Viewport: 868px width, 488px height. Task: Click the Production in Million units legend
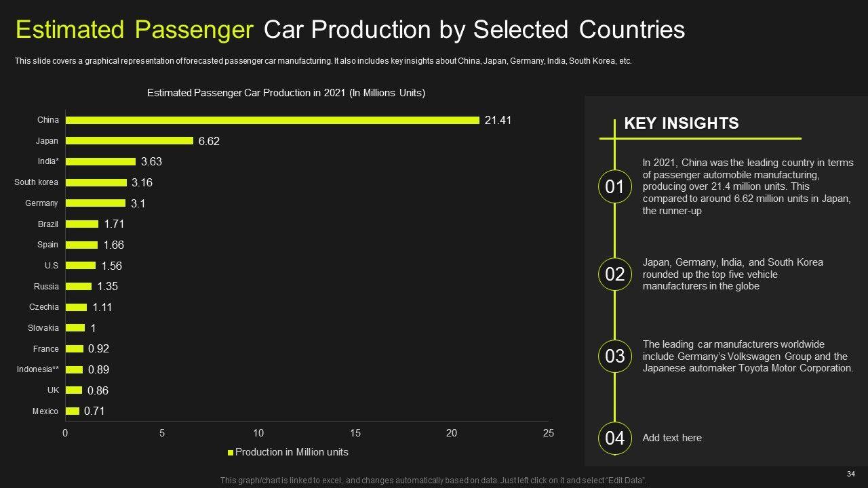tap(292, 452)
